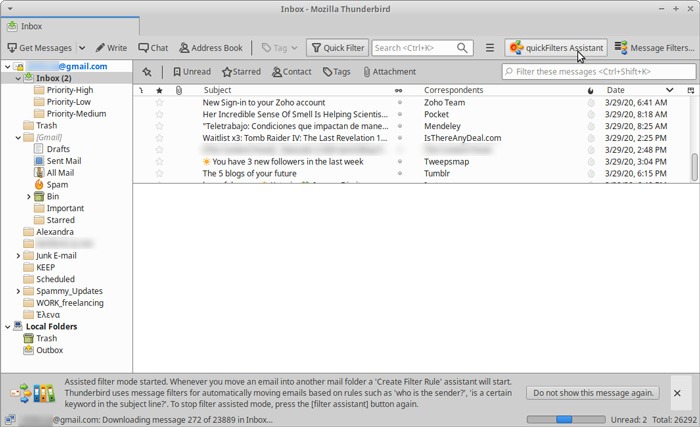The height and width of the screenshot is (427, 700).
Task: Click the message list vertical scrollbar
Action: pos(694,167)
